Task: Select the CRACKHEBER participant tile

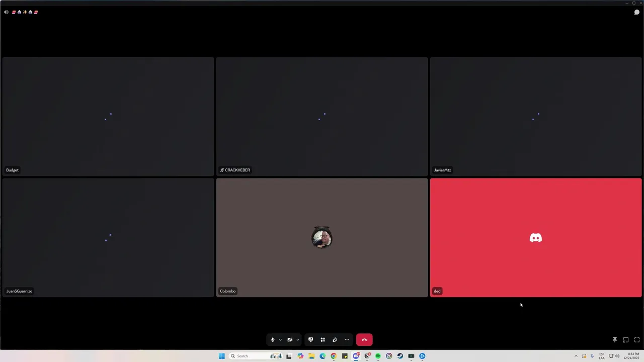Action: coord(322,117)
